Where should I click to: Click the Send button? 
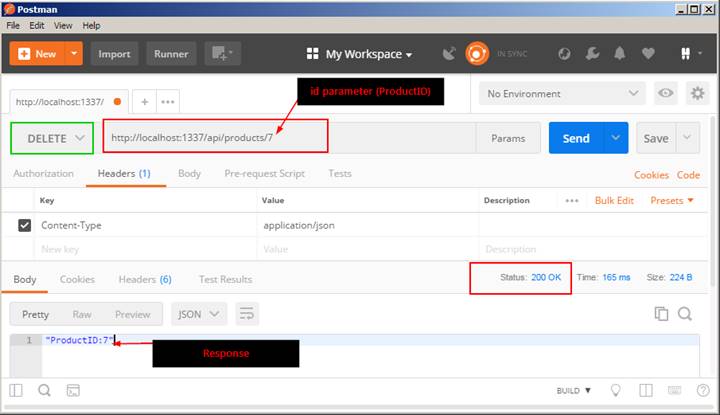tap(576, 138)
